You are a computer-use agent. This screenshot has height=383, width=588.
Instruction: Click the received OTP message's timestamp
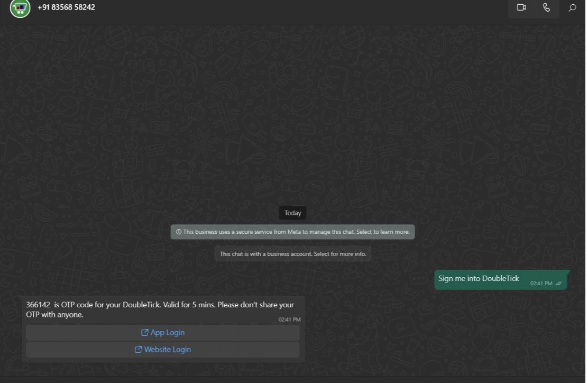coord(289,320)
